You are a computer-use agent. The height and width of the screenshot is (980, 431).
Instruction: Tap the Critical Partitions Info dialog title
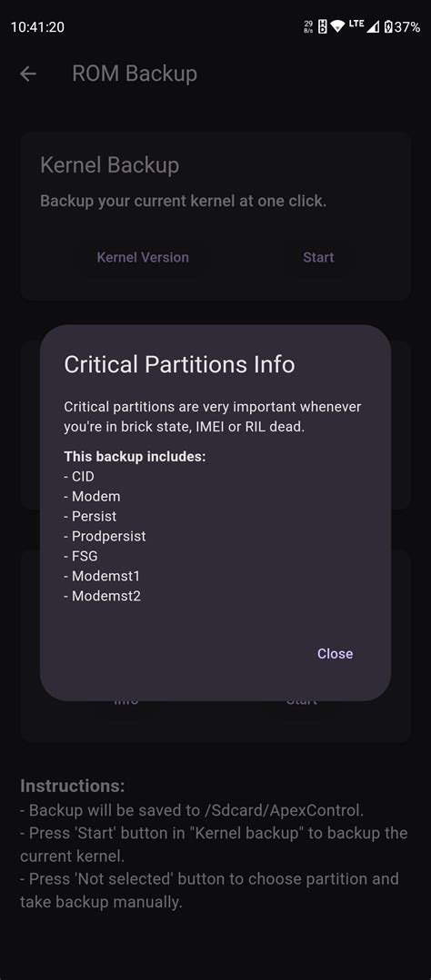click(179, 364)
